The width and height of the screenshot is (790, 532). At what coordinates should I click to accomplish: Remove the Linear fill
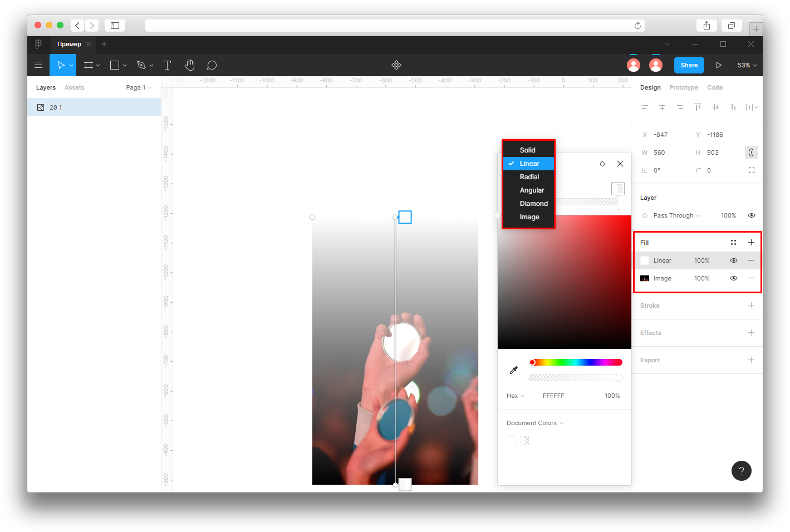point(751,260)
